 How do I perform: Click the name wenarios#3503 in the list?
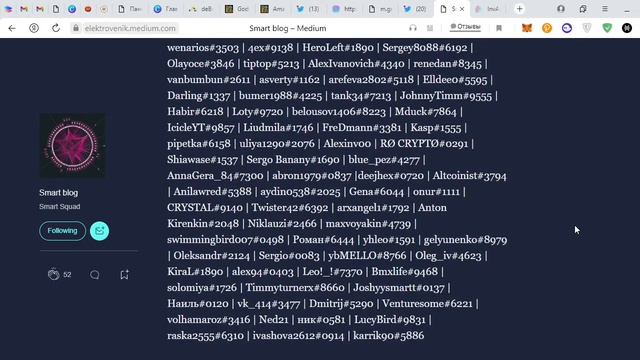click(x=203, y=48)
